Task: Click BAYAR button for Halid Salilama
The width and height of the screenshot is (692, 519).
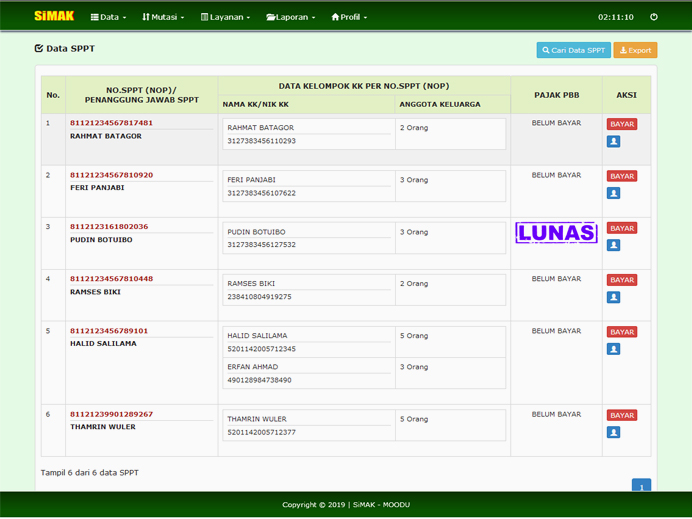Action: [622, 332]
